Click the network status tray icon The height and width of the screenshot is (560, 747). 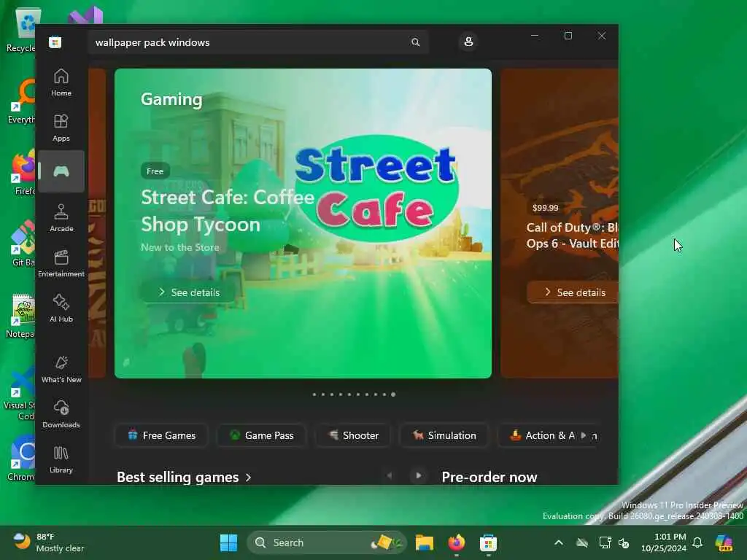(x=605, y=542)
